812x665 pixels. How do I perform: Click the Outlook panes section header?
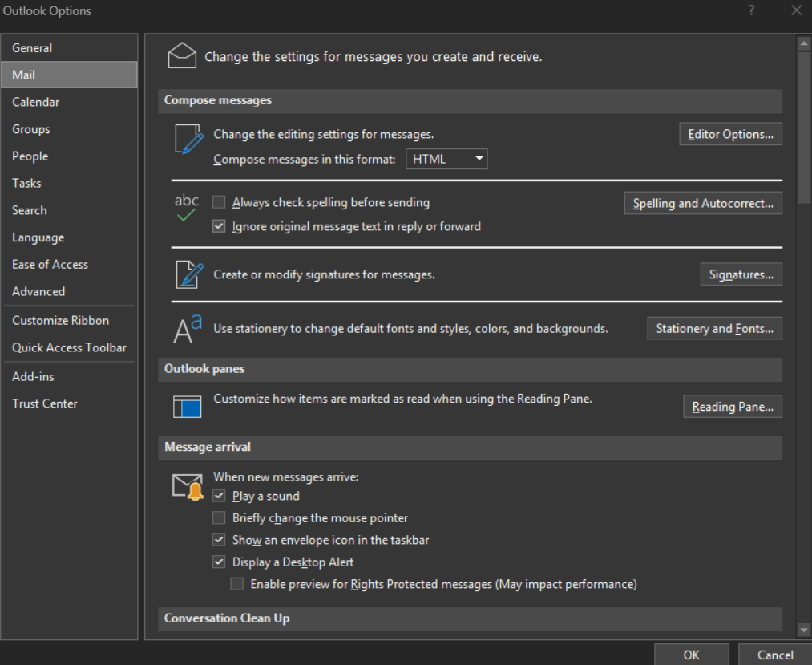coord(470,369)
